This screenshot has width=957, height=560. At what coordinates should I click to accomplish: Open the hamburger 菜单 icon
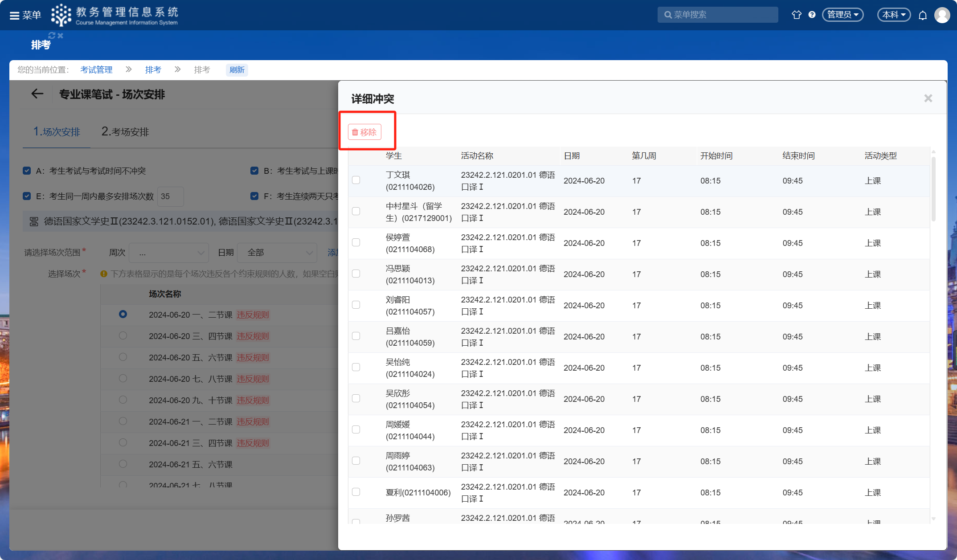pyautogui.click(x=15, y=15)
